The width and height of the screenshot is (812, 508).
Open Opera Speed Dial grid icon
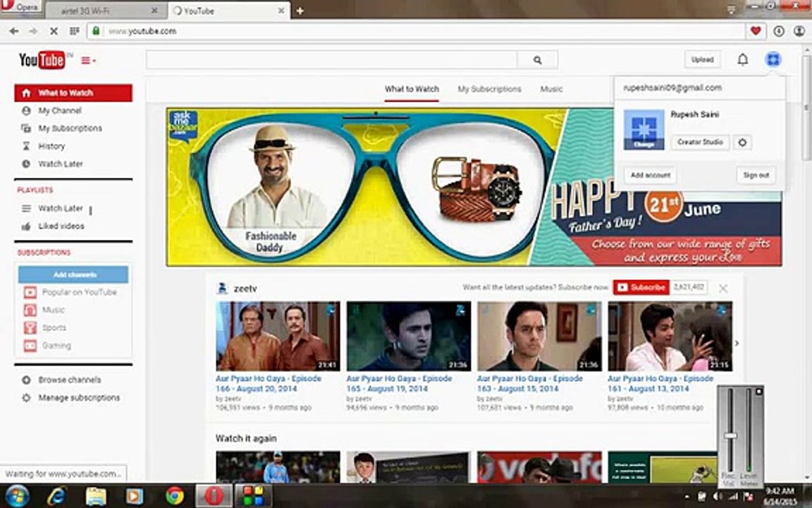[74, 31]
